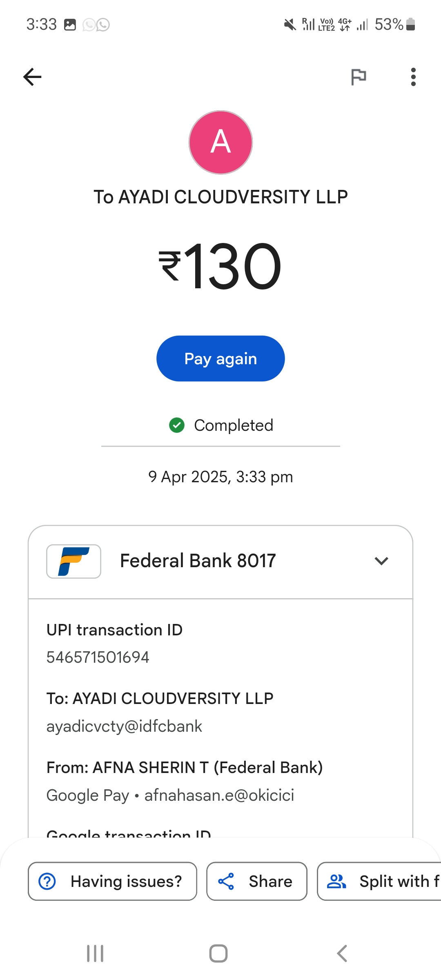The image size is (441, 980).
Task: Tap the green Completed checkmark icon
Action: [177, 425]
